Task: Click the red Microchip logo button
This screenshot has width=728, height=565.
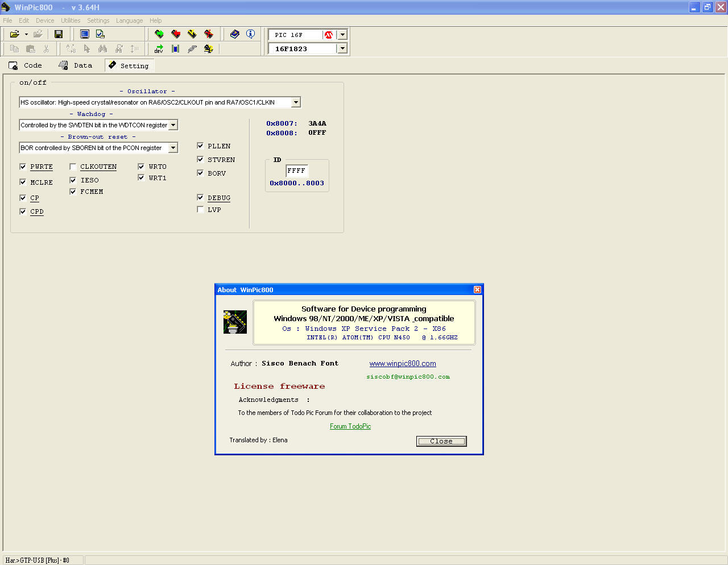Action: pyautogui.click(x=329, y=35)
